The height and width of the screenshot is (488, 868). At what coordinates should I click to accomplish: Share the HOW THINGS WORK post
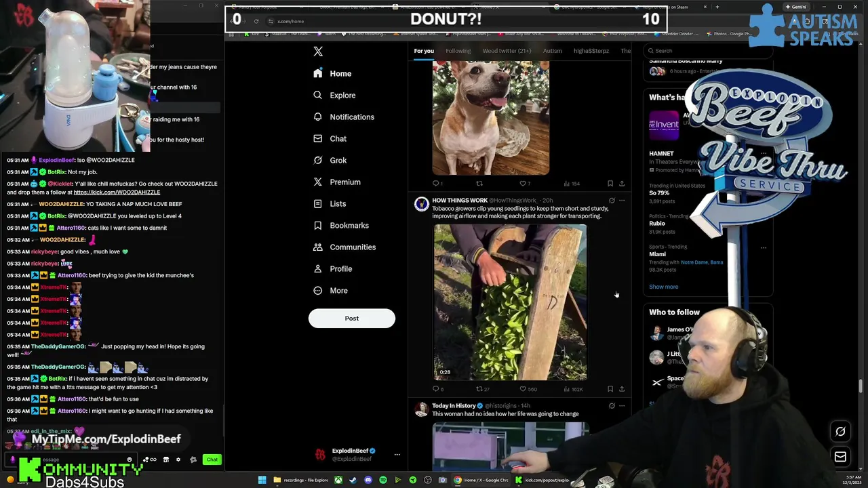click(x=621, y=389)
